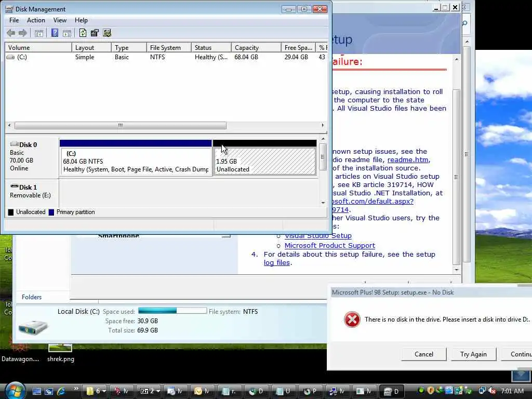532x399 pixels.
Task: Expand quick launch overflow chevron
Action: (76, 388)
